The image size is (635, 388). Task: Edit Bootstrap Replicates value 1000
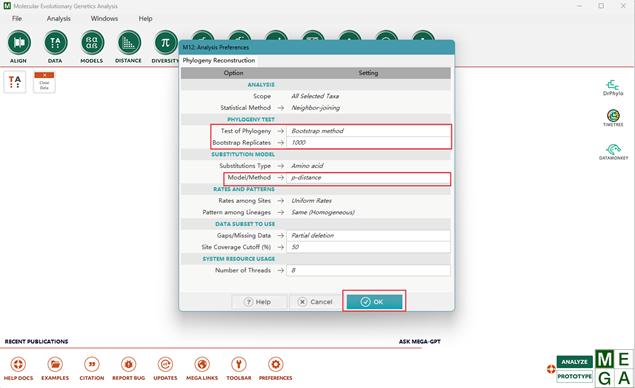pyautogui.click(x=368, y=143)
